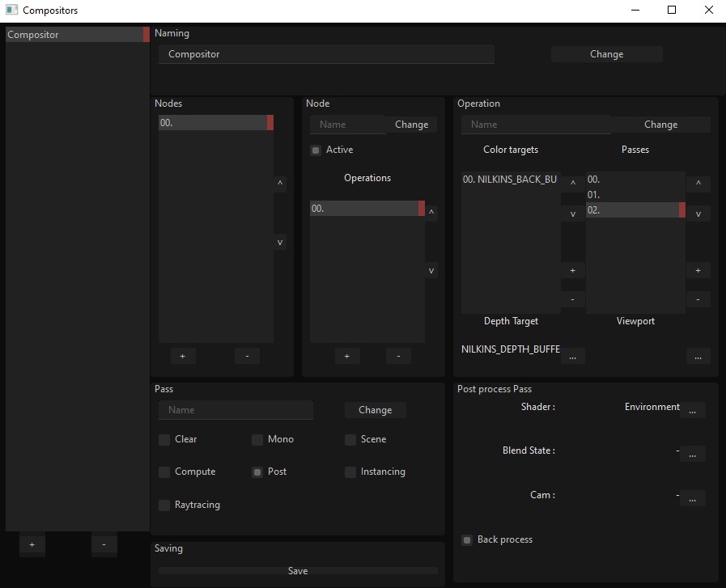Toggle the Post checkbox
The width and height of the screenshot is (726, 588).
pyautogui.click(x=257, y=472)
